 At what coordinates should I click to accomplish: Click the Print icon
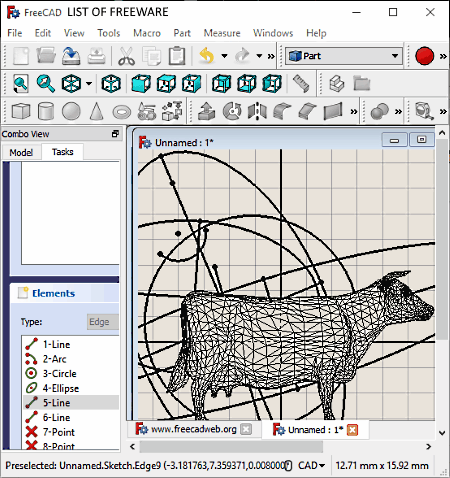point(97,56)
